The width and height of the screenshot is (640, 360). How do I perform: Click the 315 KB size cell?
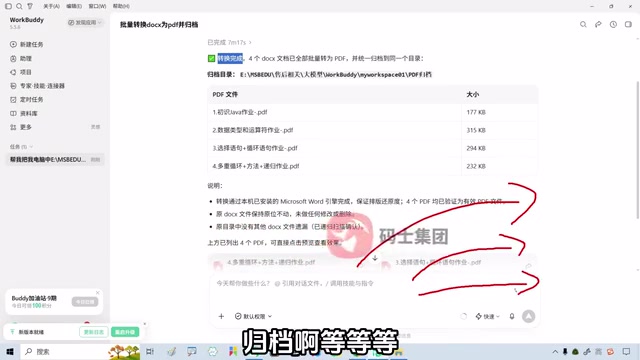(476, 130)
